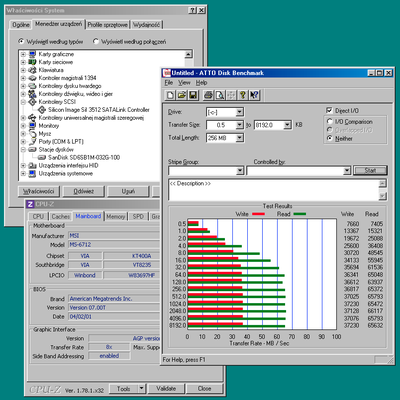The width and height of the screenshot is (400, 400).
Task: Open the Drive dropdown
Action: [240, 112]
